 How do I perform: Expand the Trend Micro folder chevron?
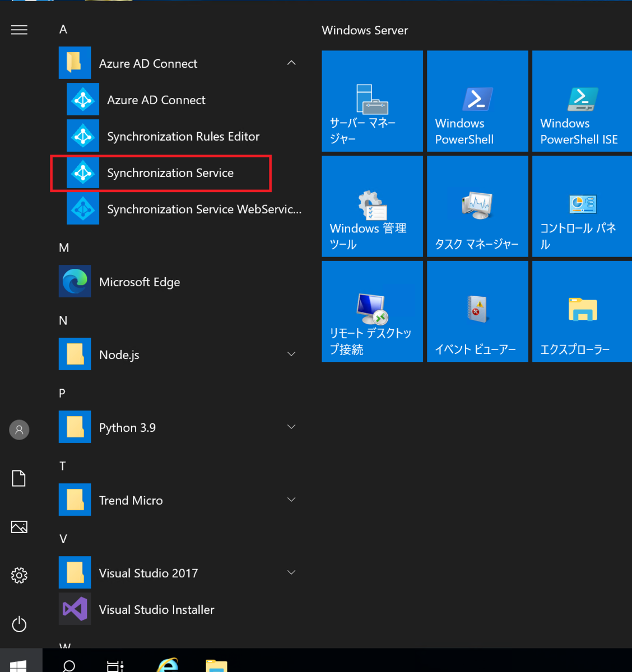coord(291,500)
